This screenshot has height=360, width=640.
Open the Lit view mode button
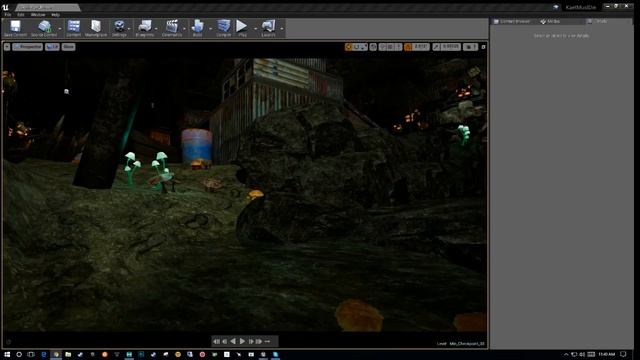click(x=52, y=47)
